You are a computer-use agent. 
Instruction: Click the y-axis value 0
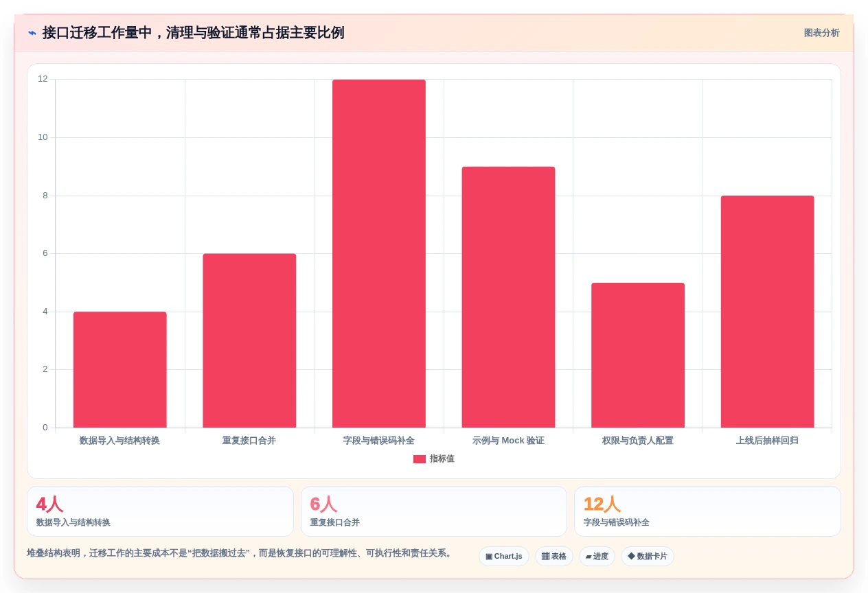click(45, 428)
